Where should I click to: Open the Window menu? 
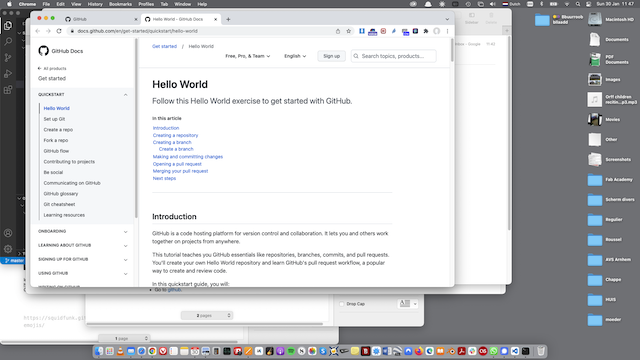[182, 4]
